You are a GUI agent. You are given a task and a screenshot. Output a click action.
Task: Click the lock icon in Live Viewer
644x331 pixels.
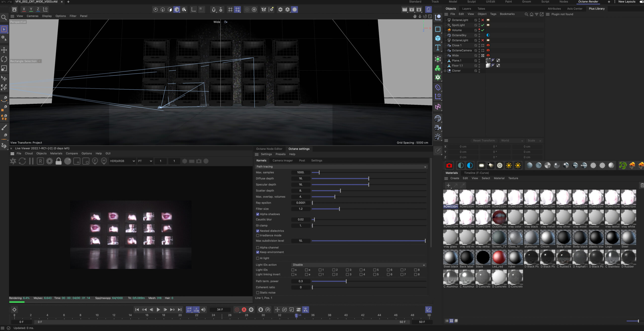click(58, 161)
